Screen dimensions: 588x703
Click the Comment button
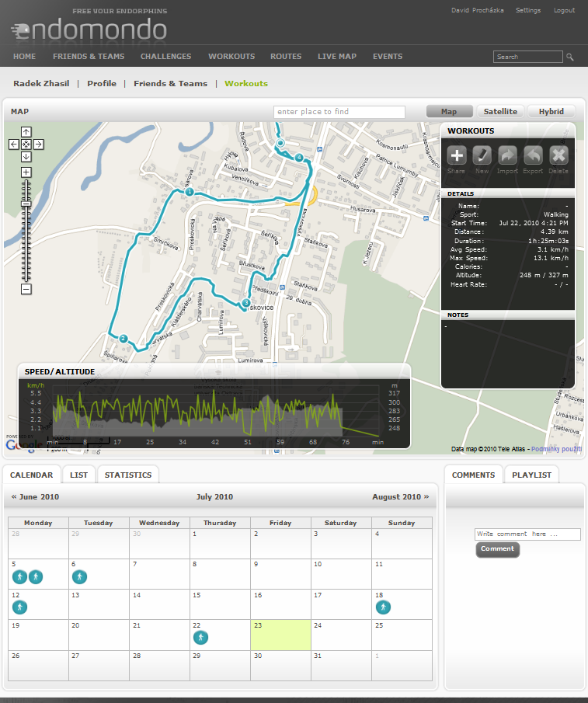click(x=497, y=549)
